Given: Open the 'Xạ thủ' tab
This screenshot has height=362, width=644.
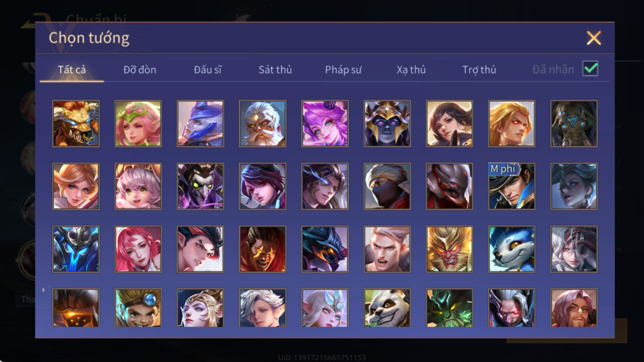Looking at the screenshot, I should click(x=411, y=70).
